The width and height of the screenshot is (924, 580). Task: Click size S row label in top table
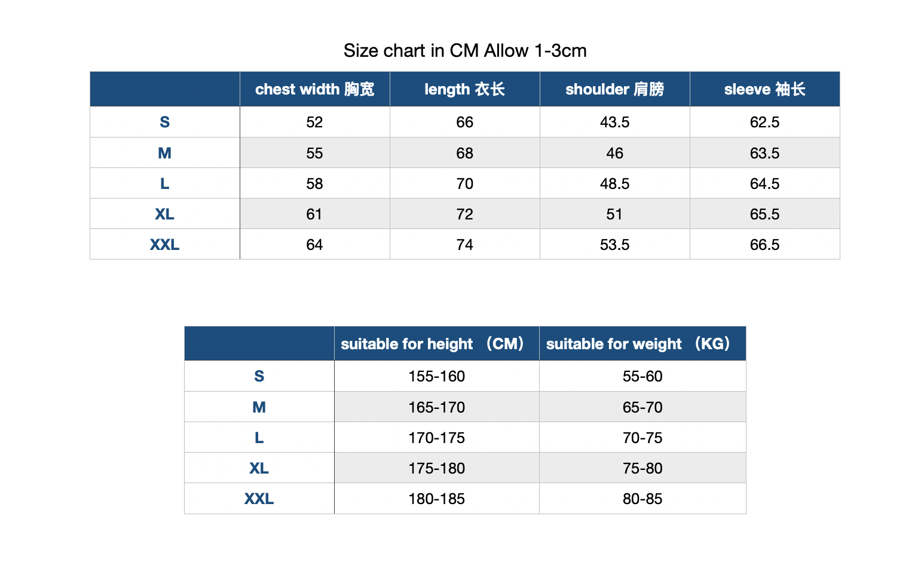click(165, 122)
